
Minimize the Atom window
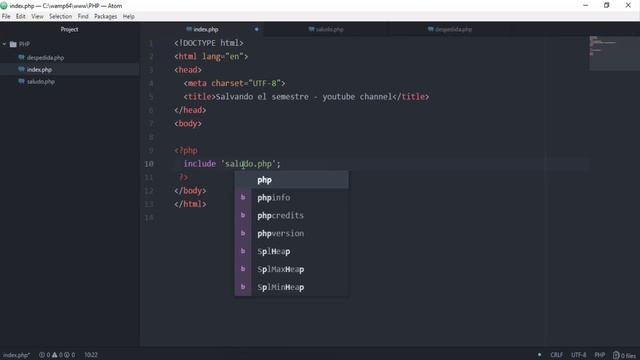(x=585, y=5)
